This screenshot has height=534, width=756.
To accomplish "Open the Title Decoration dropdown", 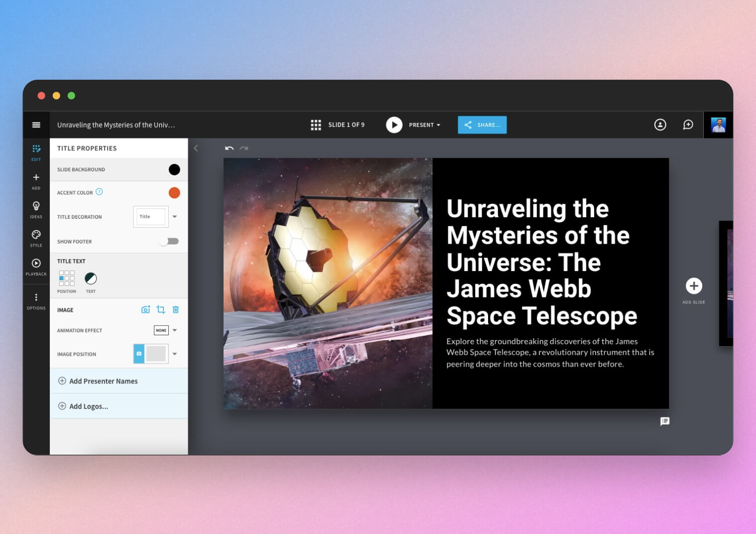I will (x=174, y=216).
